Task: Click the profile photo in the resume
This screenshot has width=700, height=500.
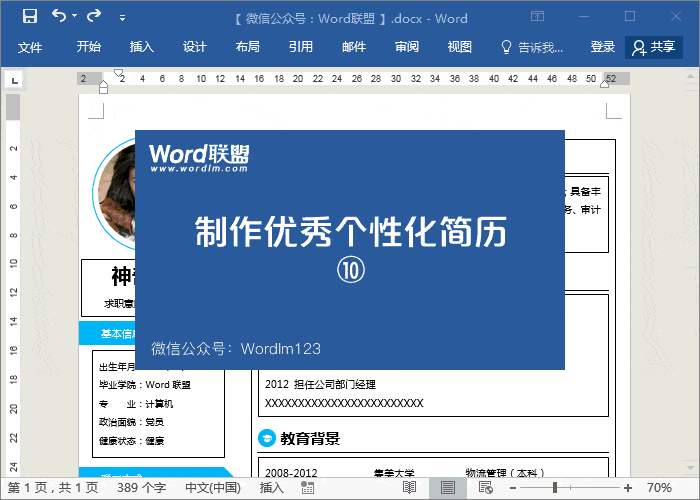Action: [x=114, y=193]
